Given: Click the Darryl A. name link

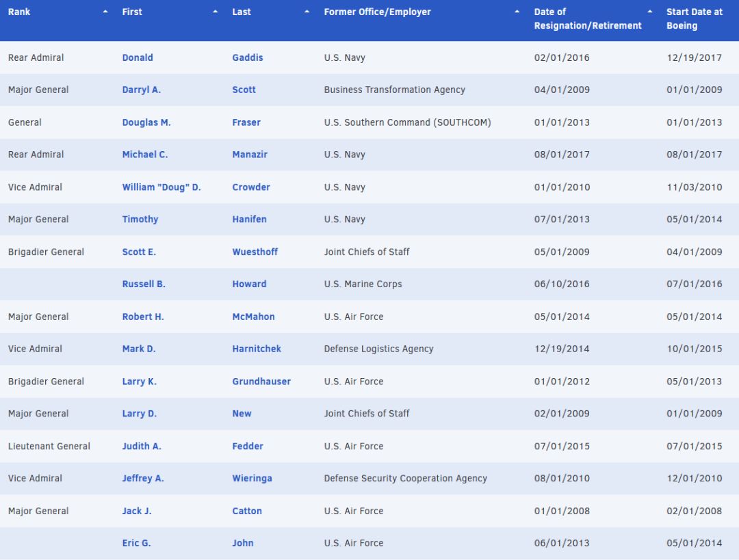Looking at the screenshot, I should (141, 90).
